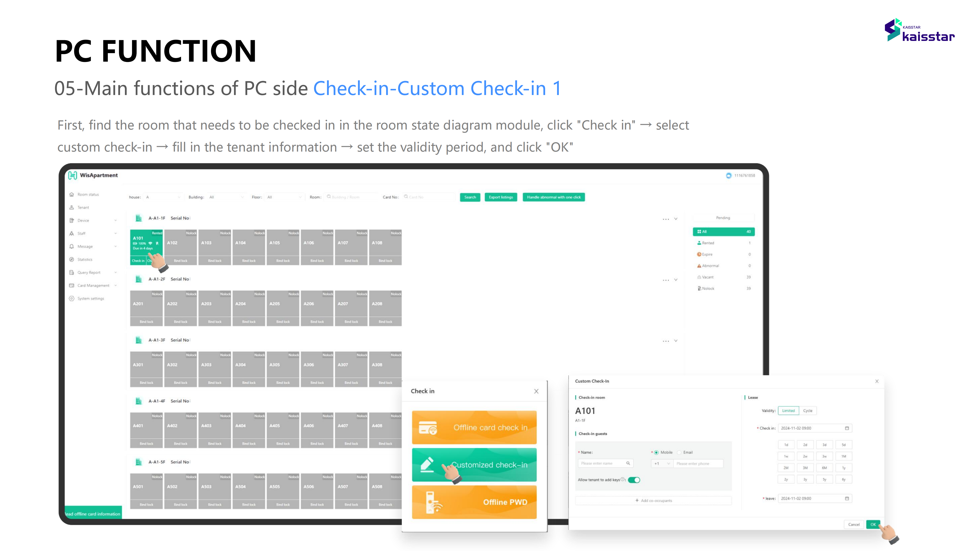Image resolution: width=980 pixels, height=551 pixels.
Task: Click the Card Management icon
Action: (72, 286)
